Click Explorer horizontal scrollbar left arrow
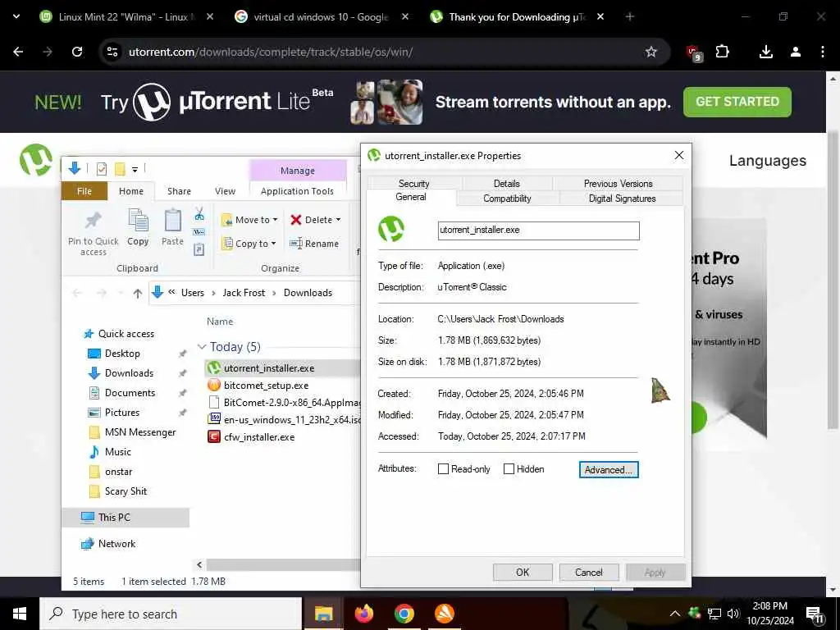Image resolution: width=840 pixels, height=630 pixels. pos(199,564)
